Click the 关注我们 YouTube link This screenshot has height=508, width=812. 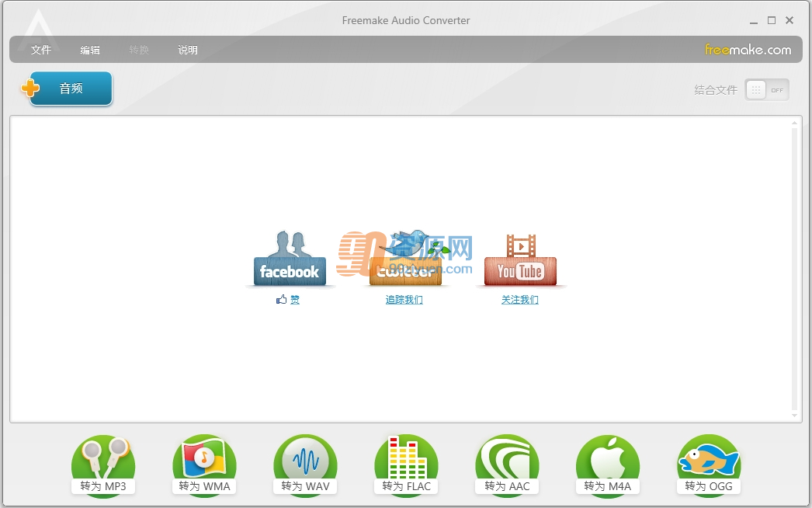tap(520, 300)
